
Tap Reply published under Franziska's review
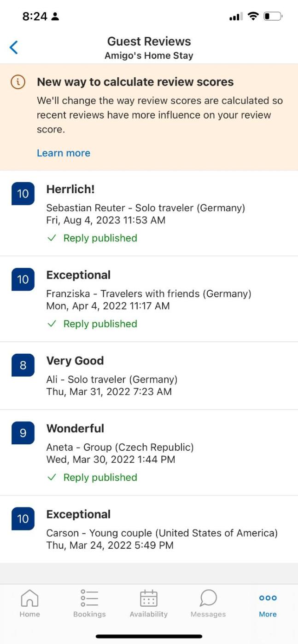click(100, 324)
